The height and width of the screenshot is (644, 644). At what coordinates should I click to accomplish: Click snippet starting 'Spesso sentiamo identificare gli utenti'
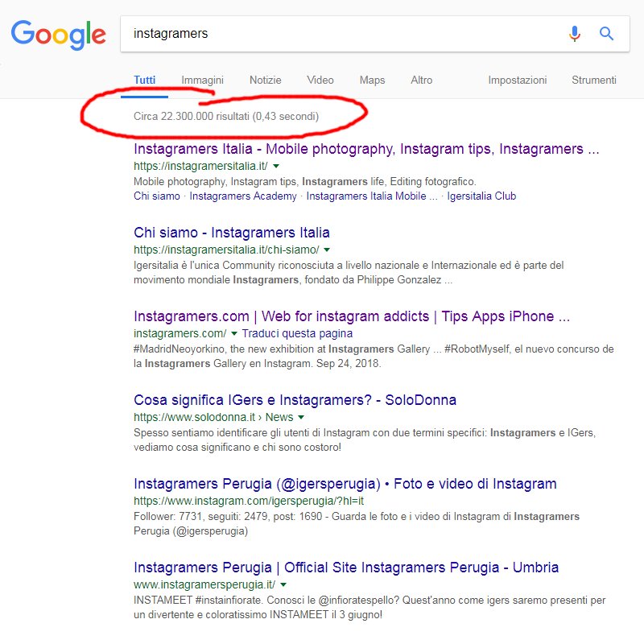(x=365, y=440)
